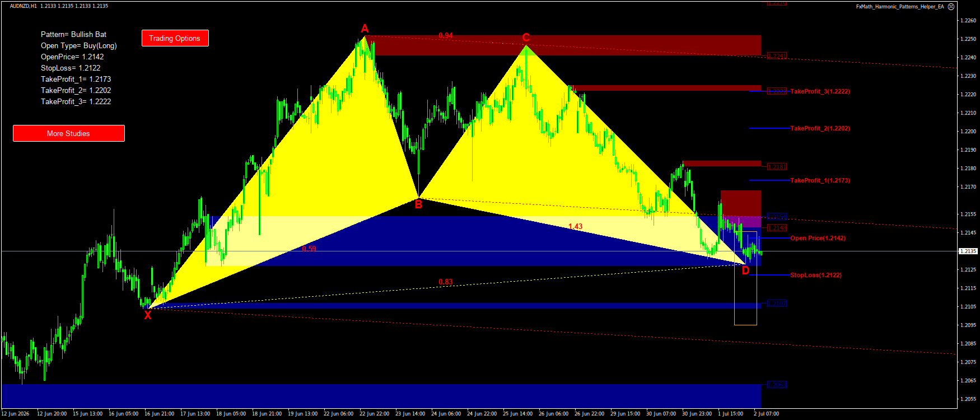Click the "Open Type= Buy(Long)" text

(79, 45)
